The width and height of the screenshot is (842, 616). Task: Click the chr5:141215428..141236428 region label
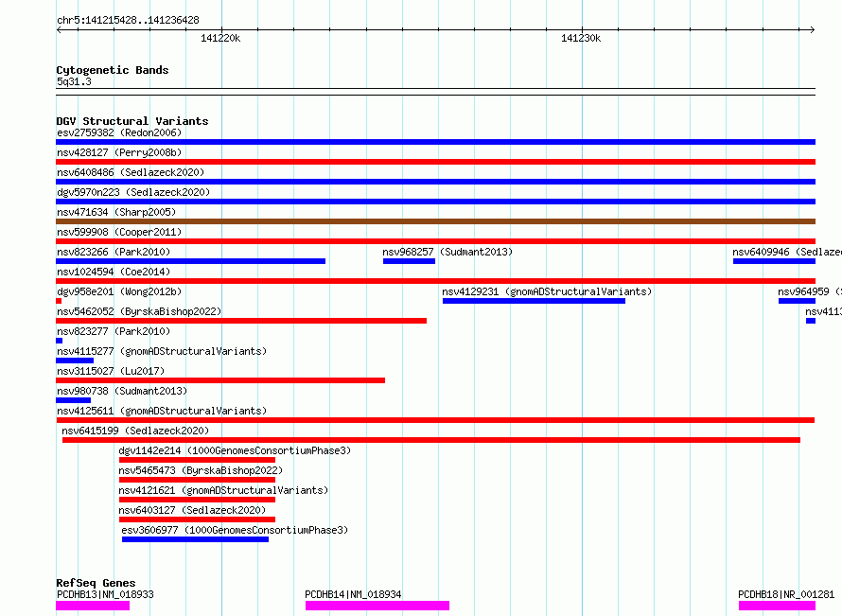pos(128,21)
